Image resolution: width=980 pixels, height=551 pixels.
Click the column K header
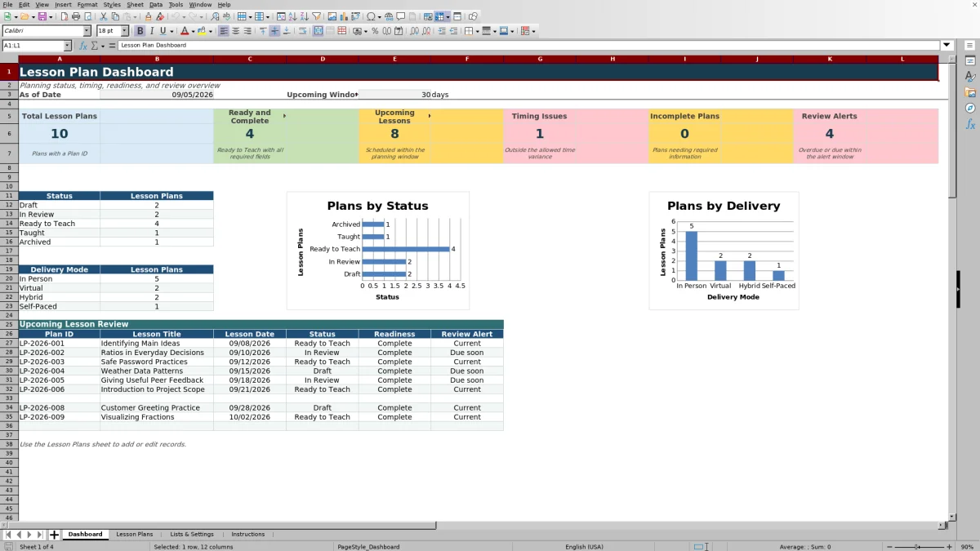click(830, 59)
